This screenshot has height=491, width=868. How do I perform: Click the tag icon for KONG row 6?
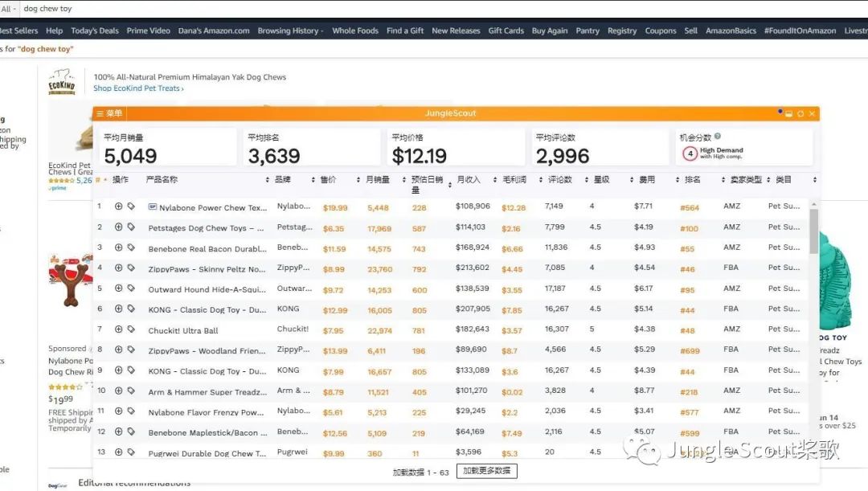pyautogui.click(x=131, y=309)
